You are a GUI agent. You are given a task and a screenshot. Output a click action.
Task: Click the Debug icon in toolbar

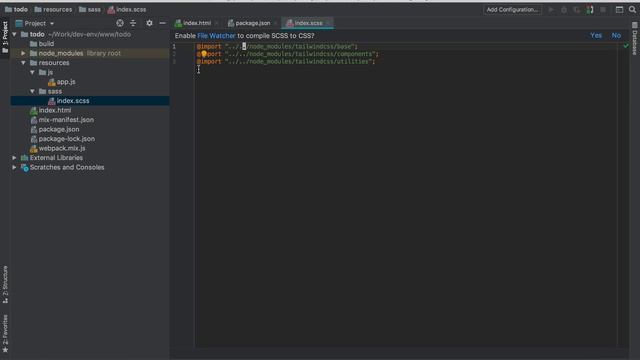(x=564, y=9)
